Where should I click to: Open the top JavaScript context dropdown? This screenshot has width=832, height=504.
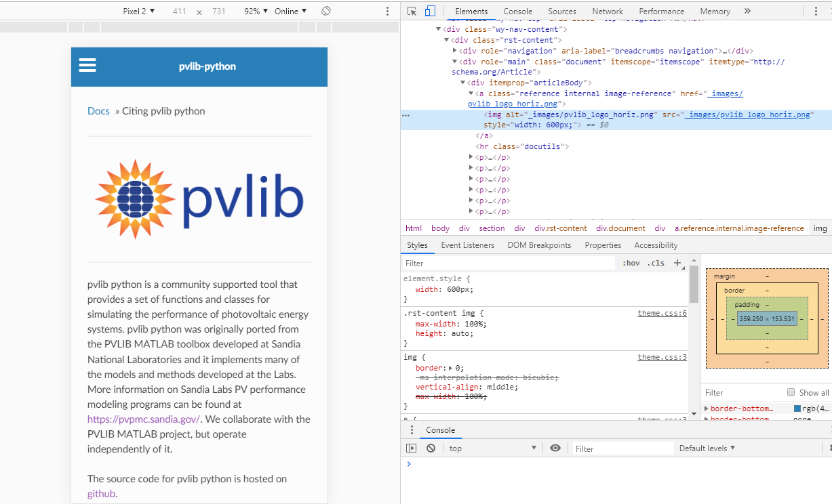(x=492, y=448)
